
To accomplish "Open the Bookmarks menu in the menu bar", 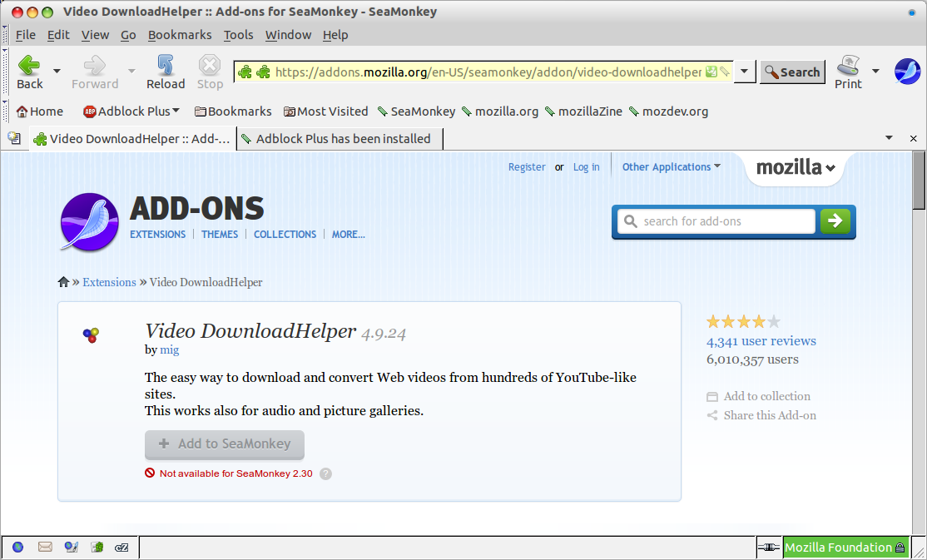I will tap(180, 35).
